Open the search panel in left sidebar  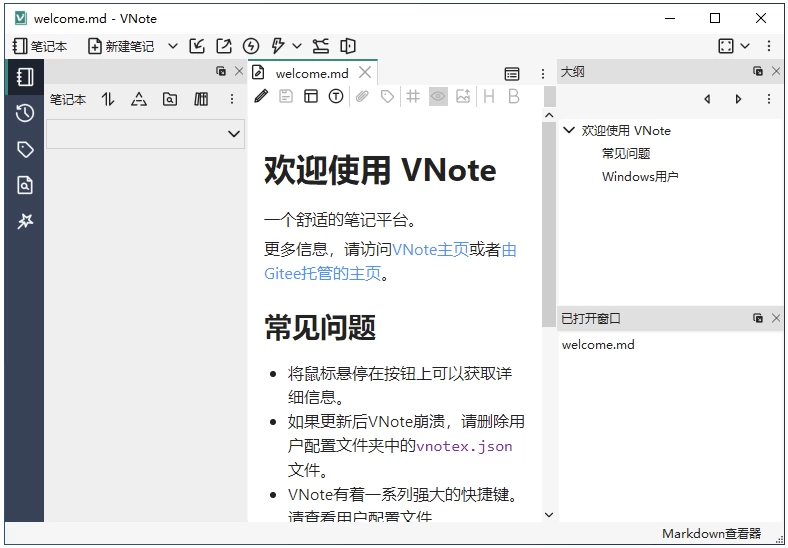pyautogui.click(x=24, y=185)
